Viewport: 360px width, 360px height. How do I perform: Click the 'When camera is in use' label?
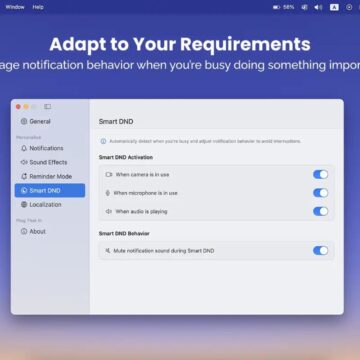pyautogui.click(x=142, y=174)
